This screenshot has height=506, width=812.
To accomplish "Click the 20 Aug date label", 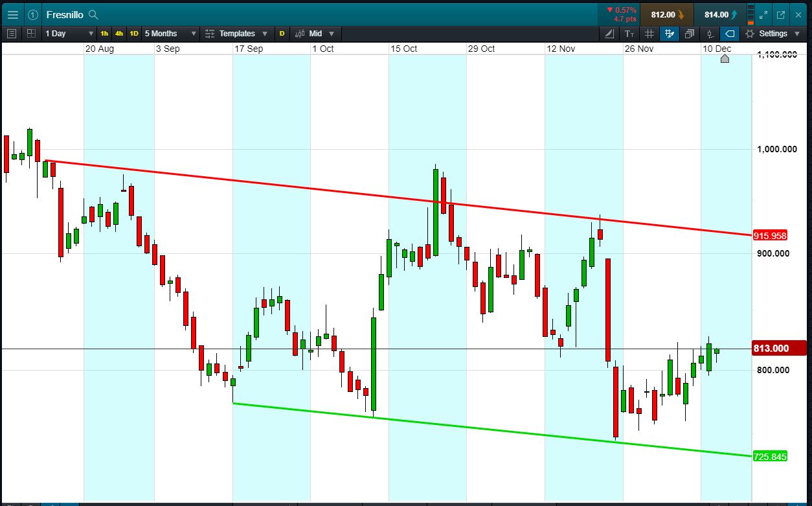I will coord(100,49).
